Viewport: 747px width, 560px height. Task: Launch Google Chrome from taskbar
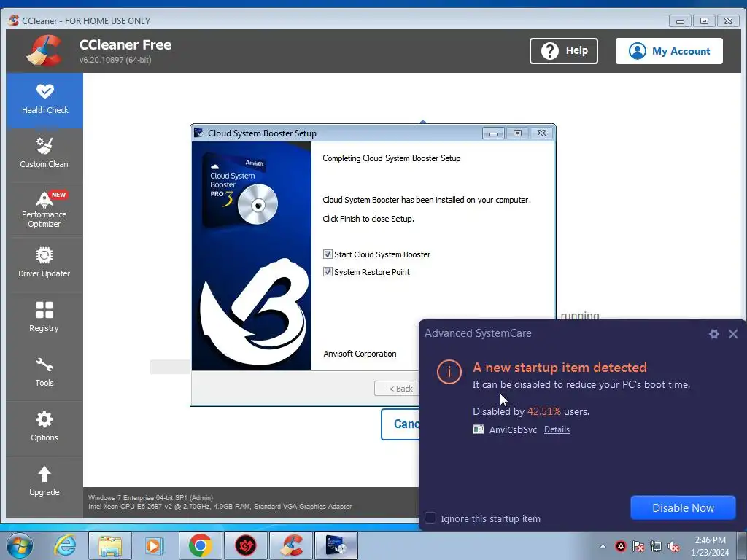click(x=200, y=545)
